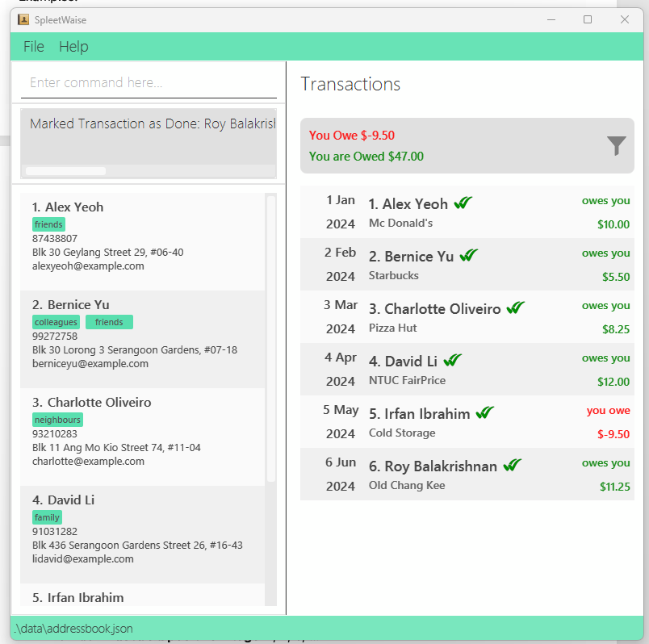Click the email lidavid@example.com
Screen dimensions: 649x644
(83, 558)
